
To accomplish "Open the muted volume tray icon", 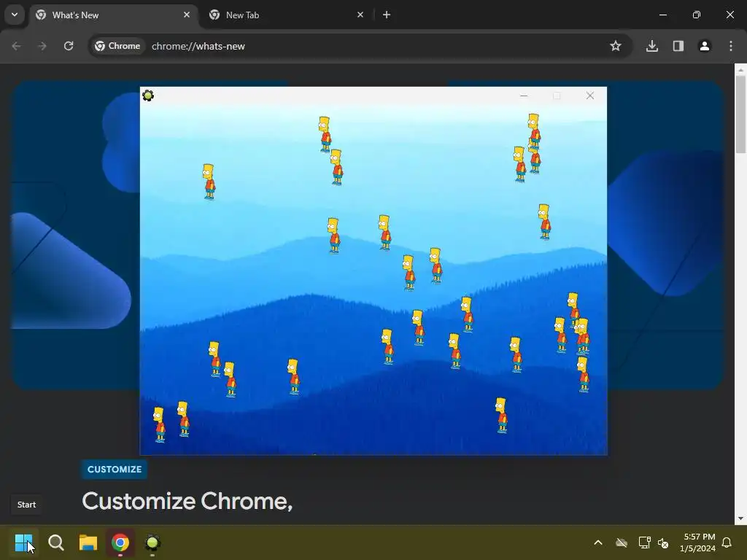I will click(662, 542).
